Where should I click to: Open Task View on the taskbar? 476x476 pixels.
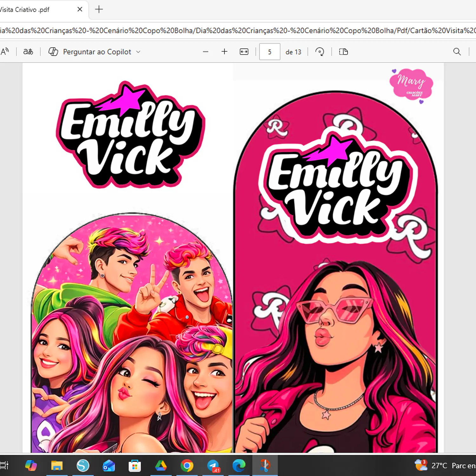pyautogui.click(x=4, y=466)
